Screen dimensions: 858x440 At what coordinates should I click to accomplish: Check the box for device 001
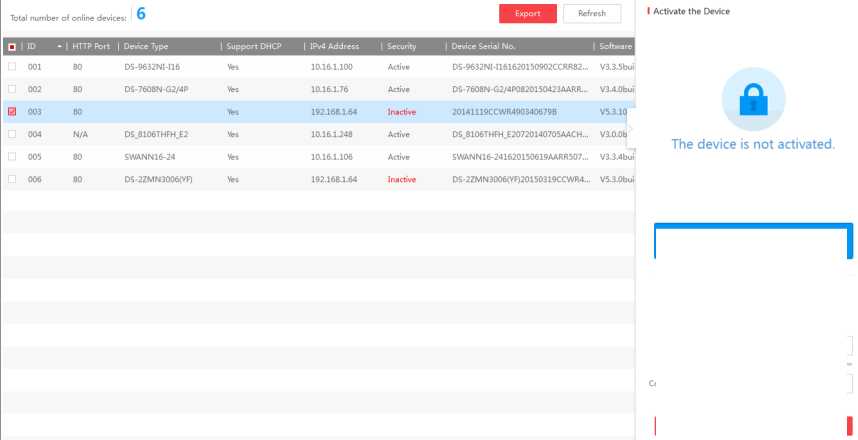[x=12, y=66]
